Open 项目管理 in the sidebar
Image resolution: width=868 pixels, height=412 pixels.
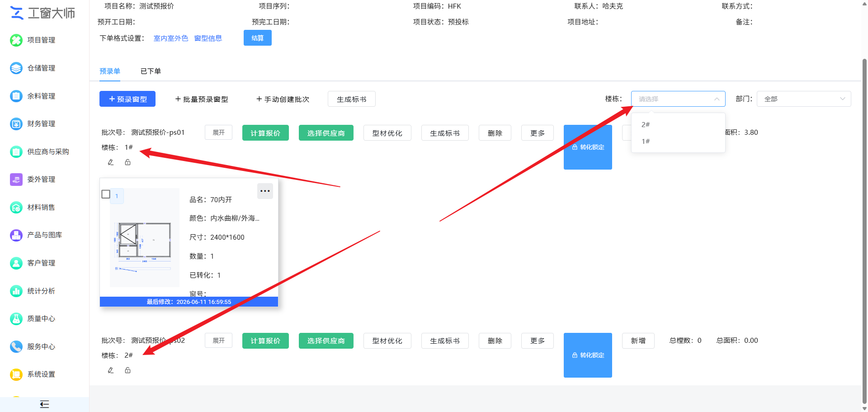pos(33,40)
